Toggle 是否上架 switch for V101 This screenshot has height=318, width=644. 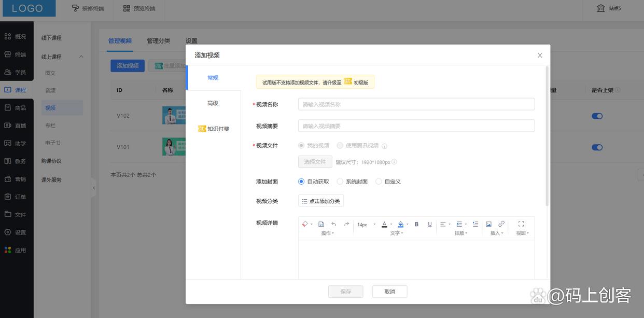coord(597,147)
